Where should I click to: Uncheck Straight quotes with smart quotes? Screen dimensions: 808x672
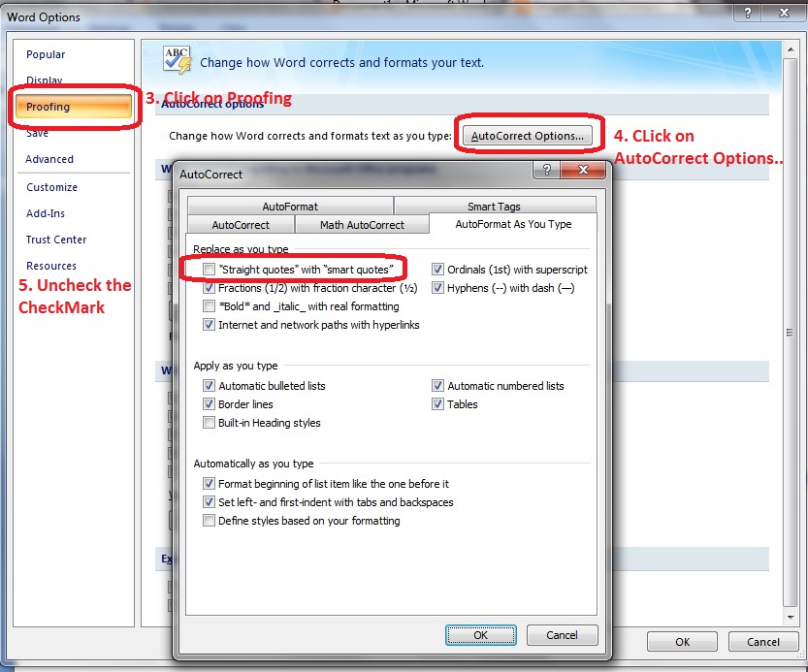(x=209, y=269)
